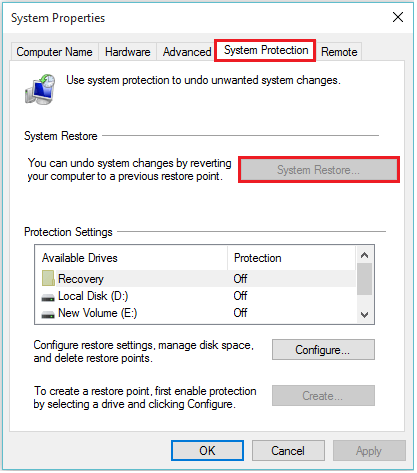Click the drive list scrollbar thumb
Viewport: 417px width, 473px height.
click(x=365, y=279)
